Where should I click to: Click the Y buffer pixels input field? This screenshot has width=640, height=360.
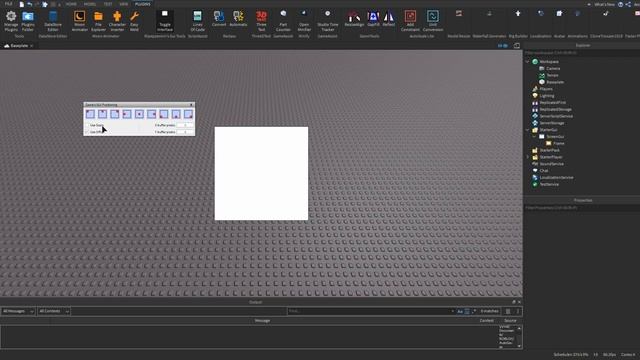click(185, 132)
